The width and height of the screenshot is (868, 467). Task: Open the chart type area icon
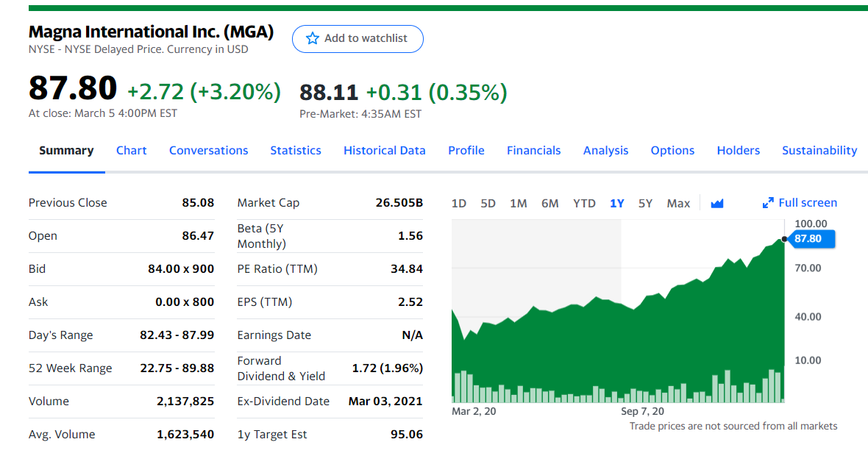717,204
